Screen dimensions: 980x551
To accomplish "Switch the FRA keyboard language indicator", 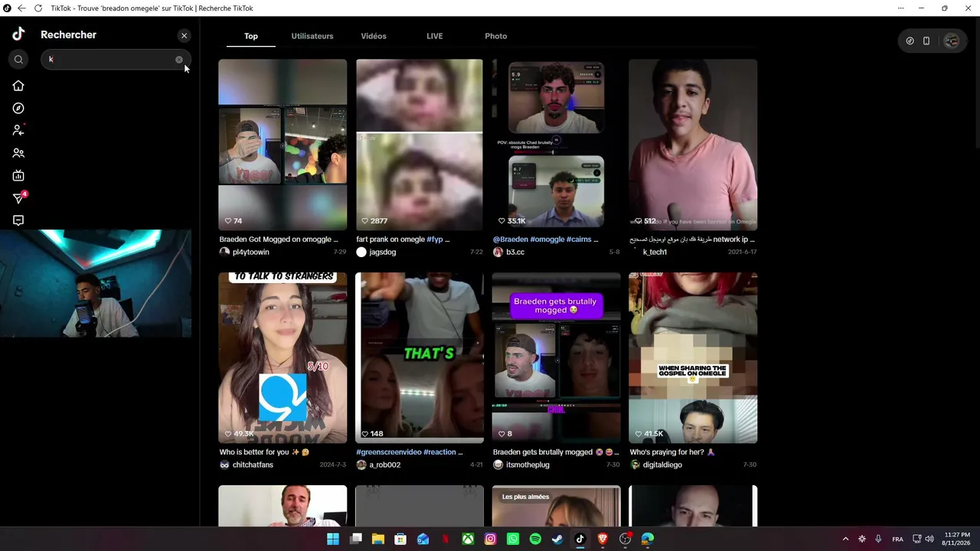I will pyautogui.click(x=897, y=539).
